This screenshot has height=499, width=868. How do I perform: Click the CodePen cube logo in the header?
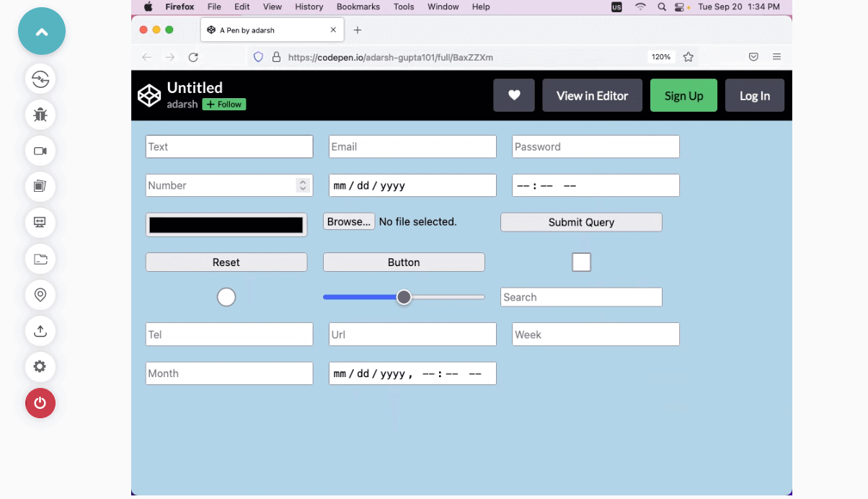[x=149, y=94]
